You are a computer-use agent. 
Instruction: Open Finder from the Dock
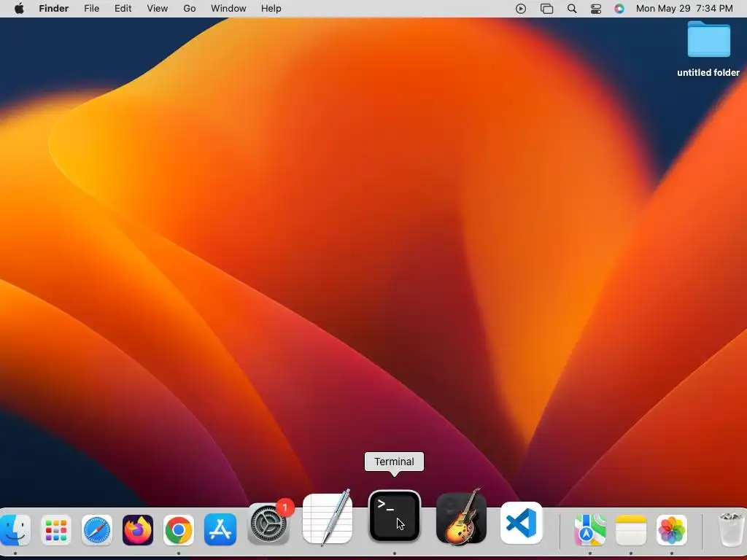point(15,529)
